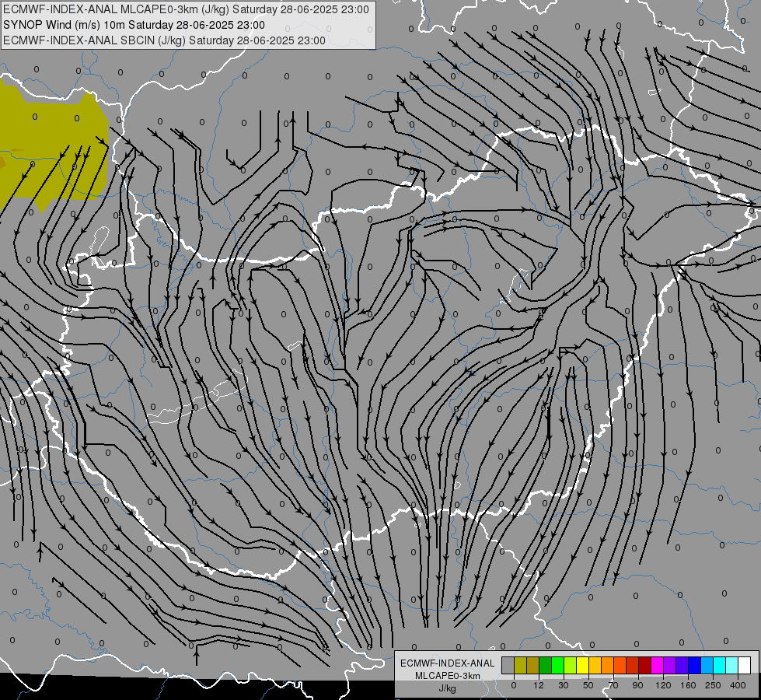This screenshot has width=761, height=700.
Task: Click the gray swatch in the legend
Action: [x=508, y=665]
